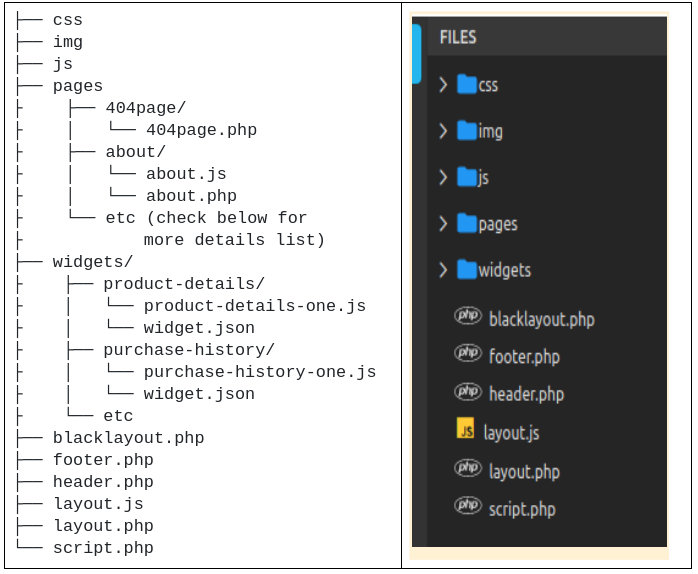Expand the img folder arrow
698x574 pixels.
pos(443,131)
